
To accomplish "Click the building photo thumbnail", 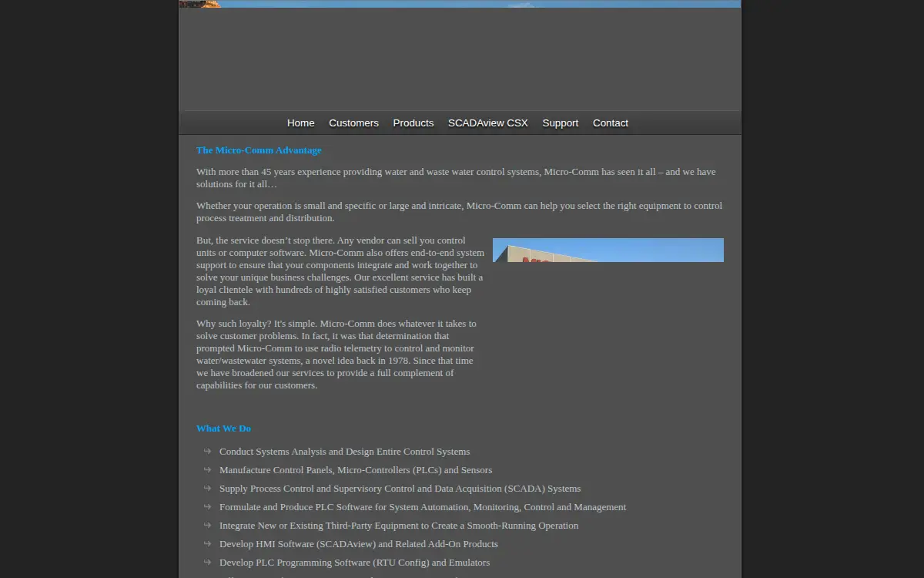I will (x=608, y=250).
